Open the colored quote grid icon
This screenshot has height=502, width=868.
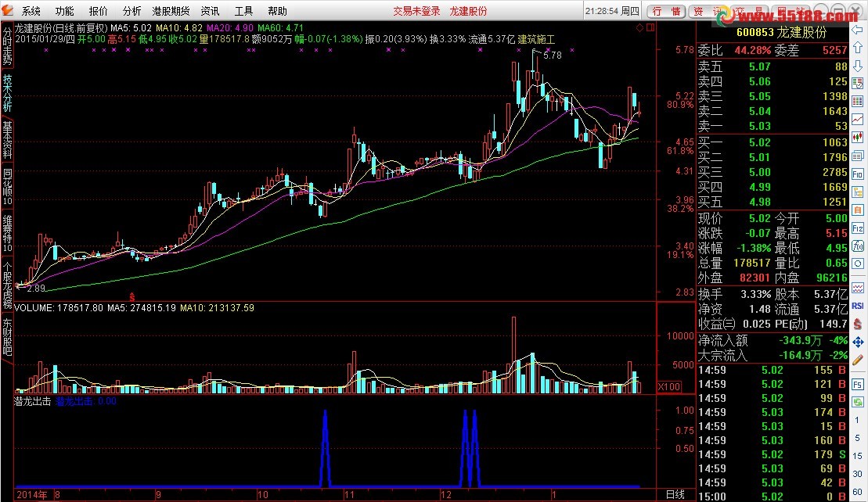point(858,102)
